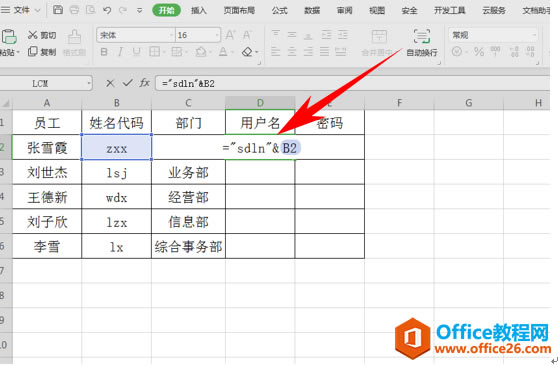The image size is (558, 366).
Task: Click the Justify alignment icon
Action: pyautogui.click(x=324, y=52)
